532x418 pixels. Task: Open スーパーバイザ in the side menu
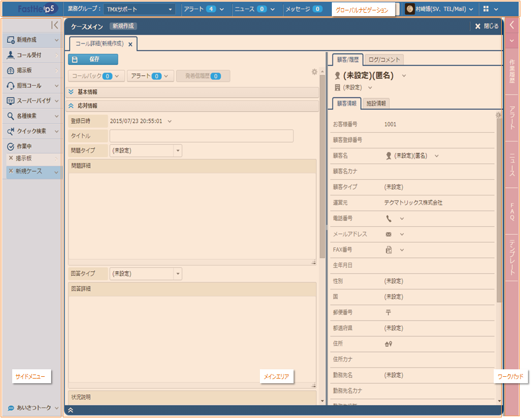click(32, 100)
